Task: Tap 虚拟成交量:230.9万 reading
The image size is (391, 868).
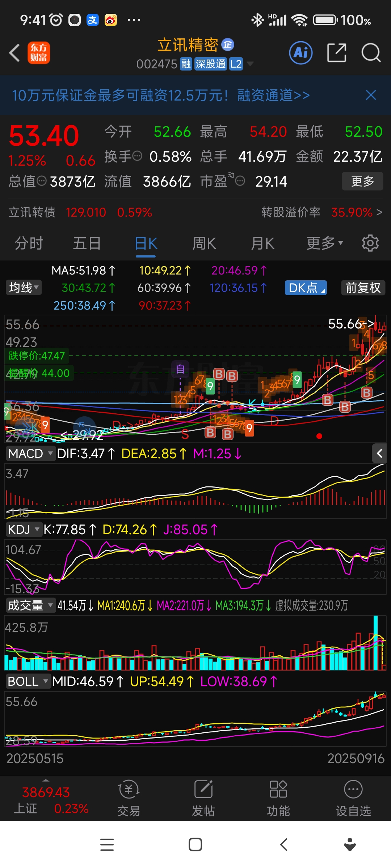Action: [x=311, y=605]
